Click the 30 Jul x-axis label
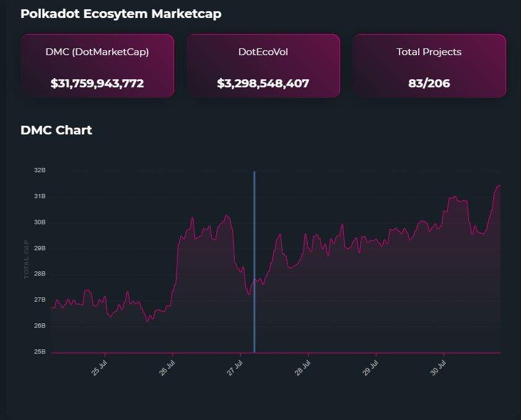 tap(438, 368)
